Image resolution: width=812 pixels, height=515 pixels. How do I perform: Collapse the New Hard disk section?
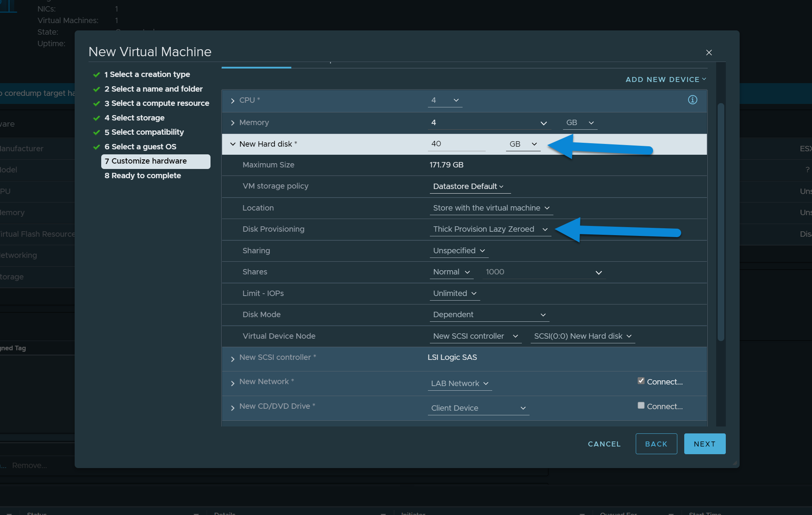[x=232, y=144]
